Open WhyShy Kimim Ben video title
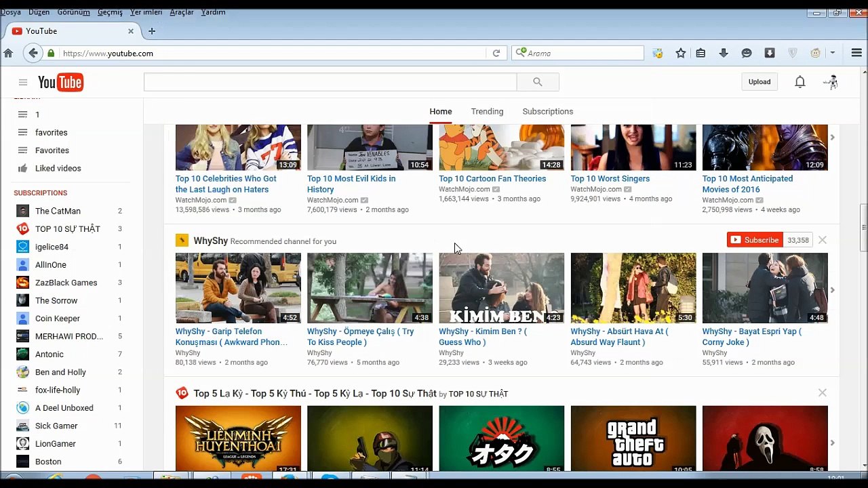 [x=483, y=337]
